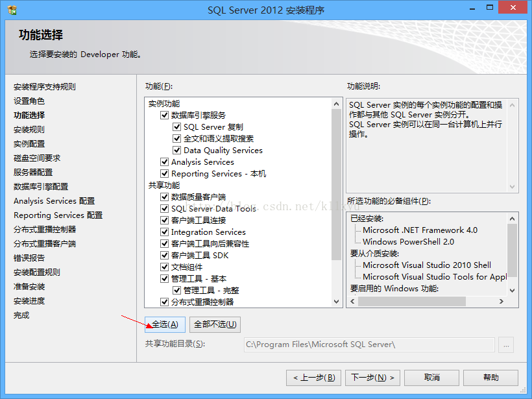Toggle SQL Server 复制 checkbox
This screenshot has height=399, width=532.
(176, 127)
